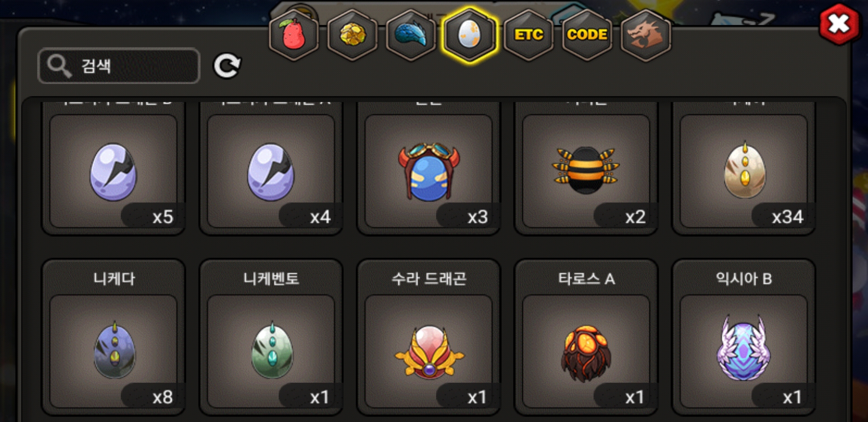The width and height of the screenshot is (868, 422).
Task: Open the fruit food category tab
Action: tap(294, 35)
